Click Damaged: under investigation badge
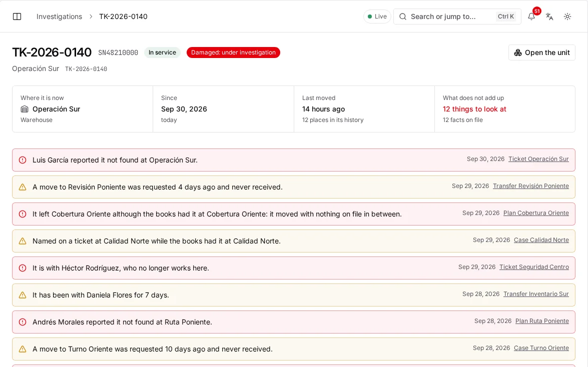Screen dimensions: 588x367 tap(233, 52)
